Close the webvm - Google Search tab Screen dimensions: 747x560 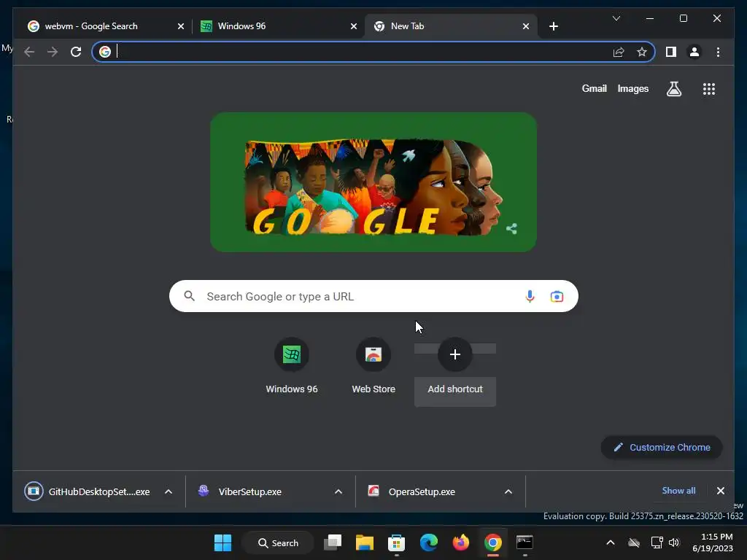click(x=181, y=27)
